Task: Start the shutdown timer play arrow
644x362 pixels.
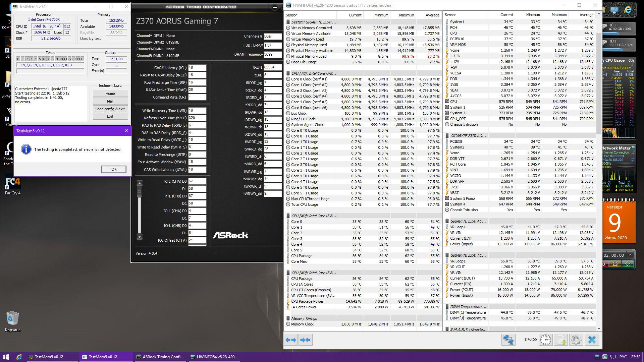Action: coord(630,255)
